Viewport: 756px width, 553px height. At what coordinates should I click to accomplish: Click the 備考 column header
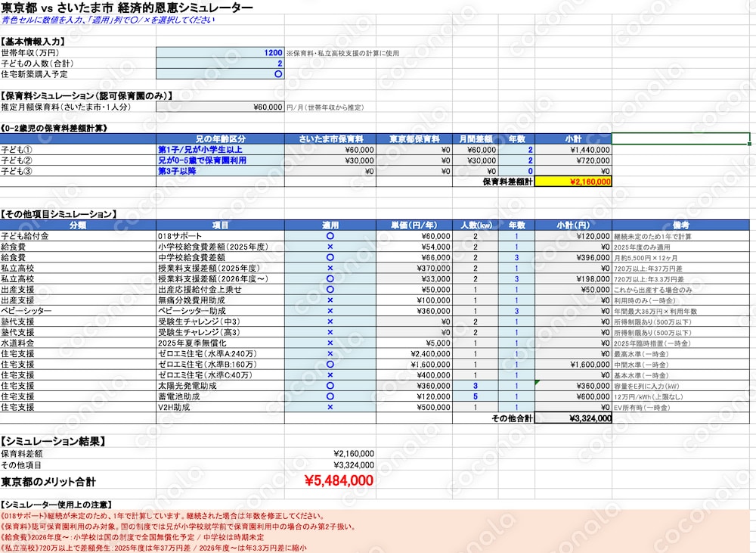pyautogui.click(x=680, y=225)
